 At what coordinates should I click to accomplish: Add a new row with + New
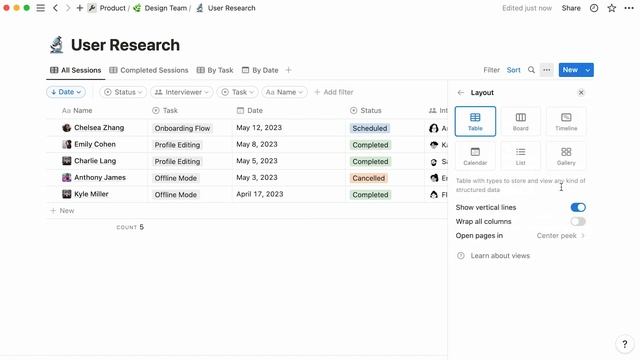click(x=62, y=211)
